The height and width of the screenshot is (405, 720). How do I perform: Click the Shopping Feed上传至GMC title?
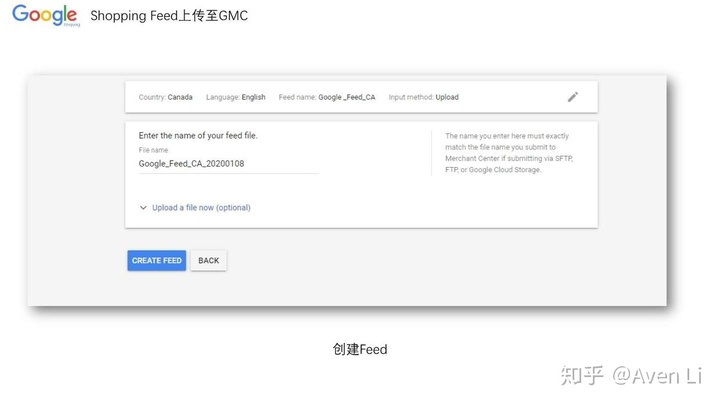(169, 16)
